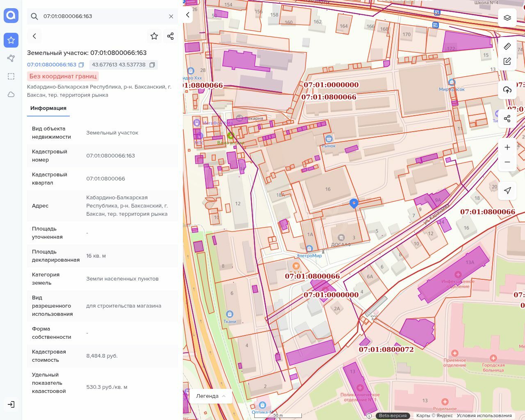
Task: Select the ruler measurement tool
Action: (x=507, y=46)
